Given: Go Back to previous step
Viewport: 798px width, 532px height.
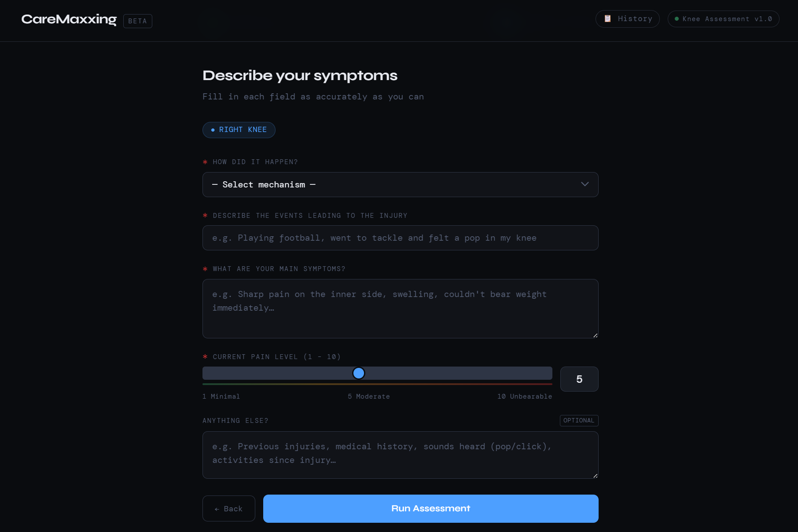Looking at the screenshot, I should [228, 509].
